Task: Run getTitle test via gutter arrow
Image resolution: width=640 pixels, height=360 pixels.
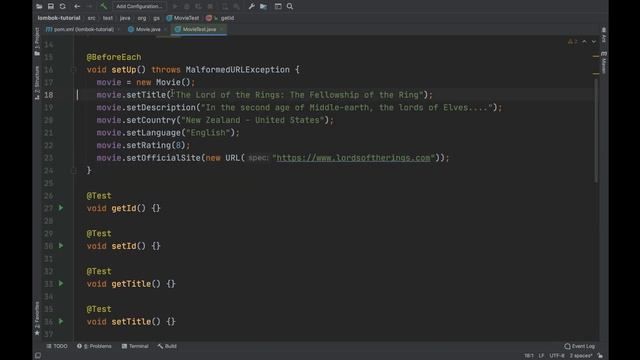Action: tap(61, 283)
